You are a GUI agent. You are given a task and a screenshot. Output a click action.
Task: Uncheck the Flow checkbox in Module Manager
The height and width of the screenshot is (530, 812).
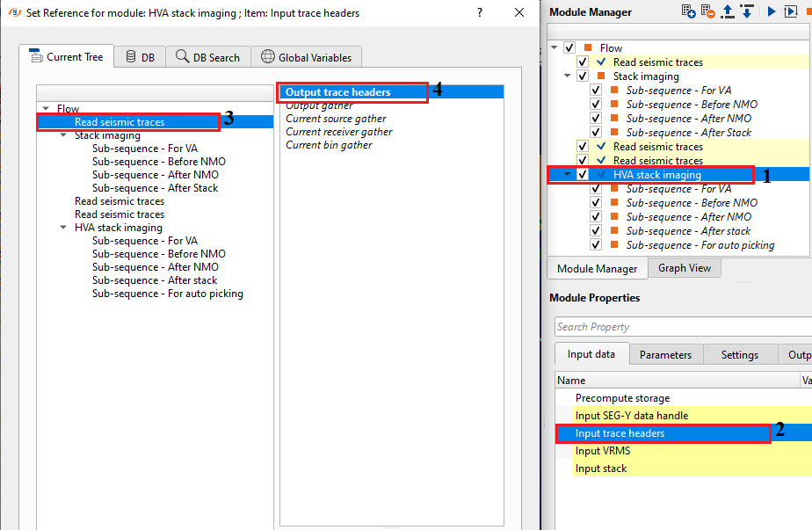[x=569, y=48]
